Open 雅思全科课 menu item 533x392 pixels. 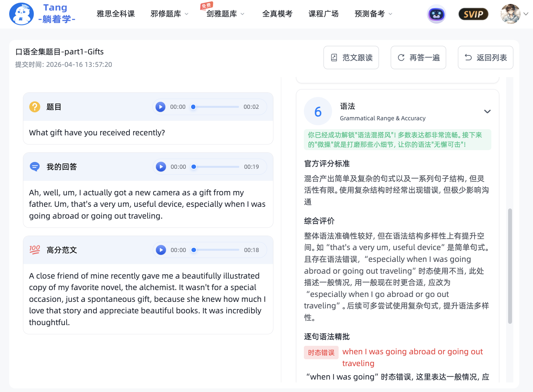tap(116, 14)
